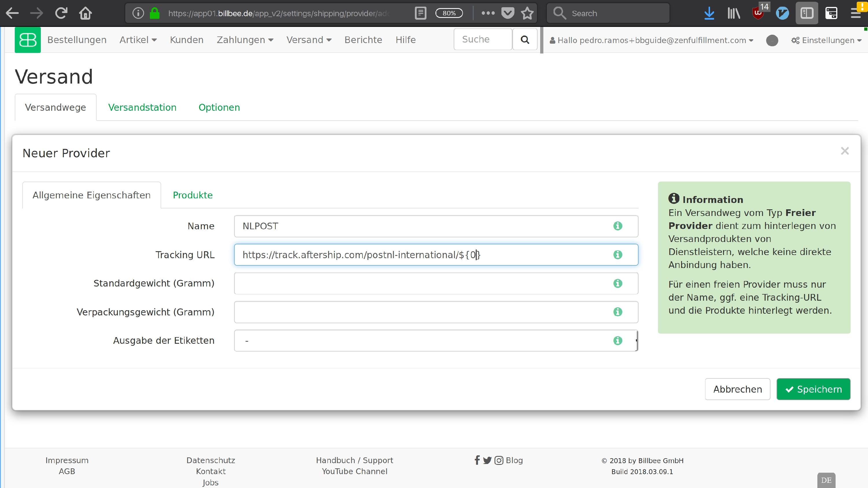Toggle the browser sidebar button
The image size is (868, 488).
(807, 14)
